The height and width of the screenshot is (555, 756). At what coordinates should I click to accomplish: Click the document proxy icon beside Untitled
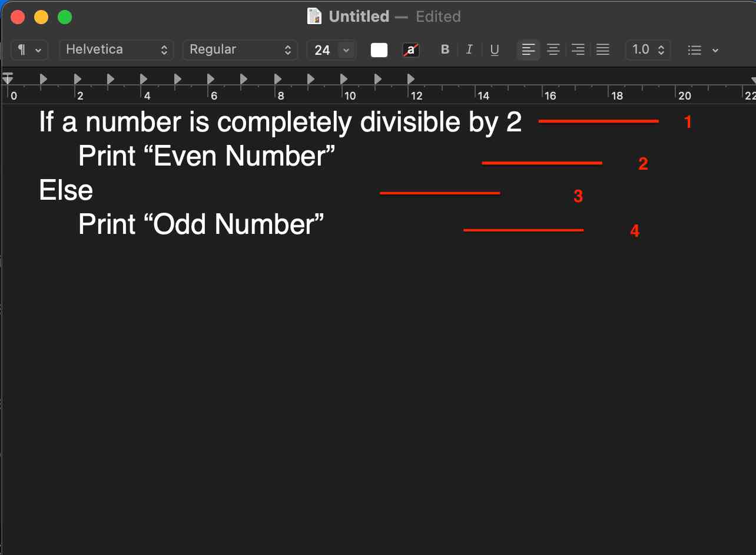(314, 16)
